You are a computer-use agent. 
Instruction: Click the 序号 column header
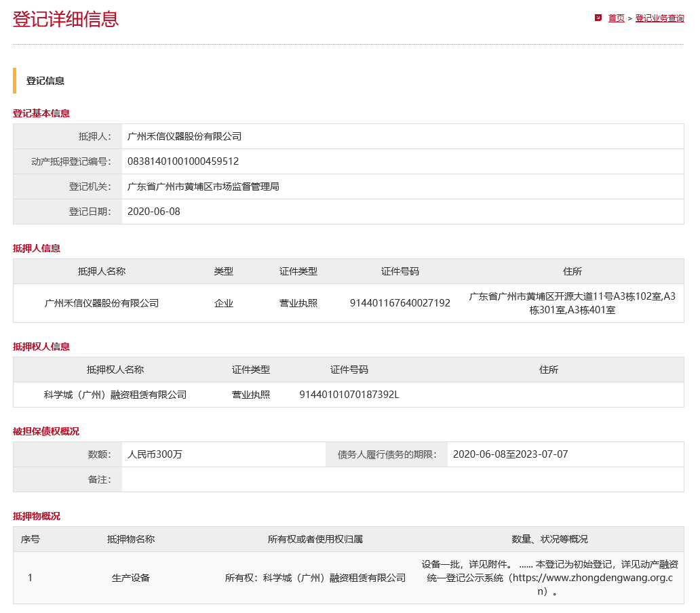coord(31,539)
